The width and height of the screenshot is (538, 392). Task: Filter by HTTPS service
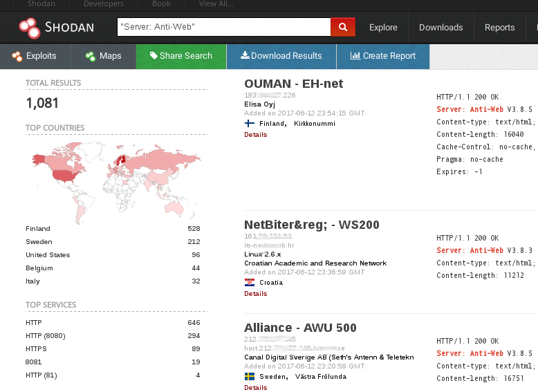pyautogui.click(x=36, y=348)
